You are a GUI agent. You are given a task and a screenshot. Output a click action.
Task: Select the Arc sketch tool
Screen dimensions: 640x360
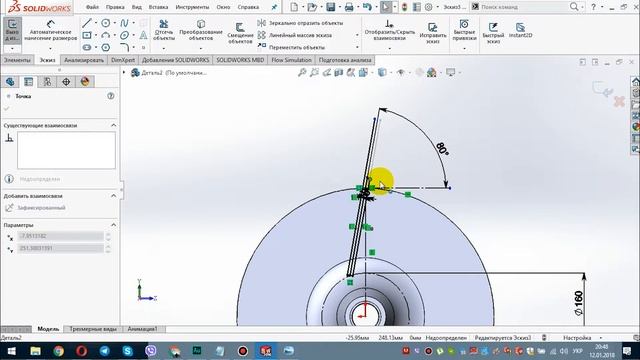[x=106, y=36]
